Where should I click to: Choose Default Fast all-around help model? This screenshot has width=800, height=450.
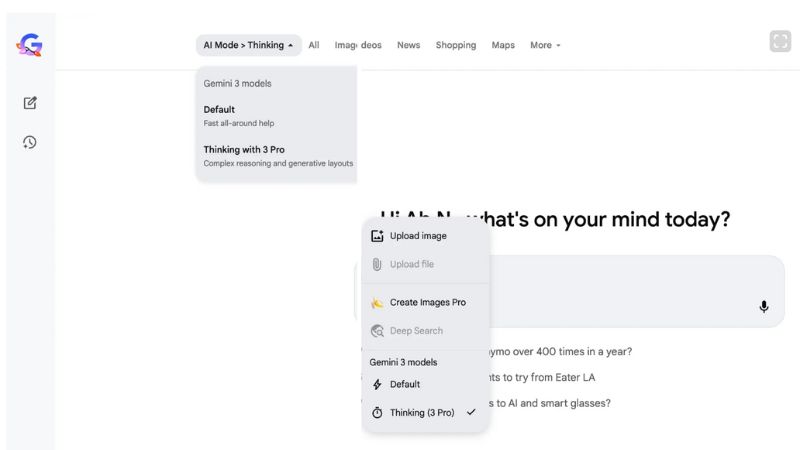click(276, 116)
